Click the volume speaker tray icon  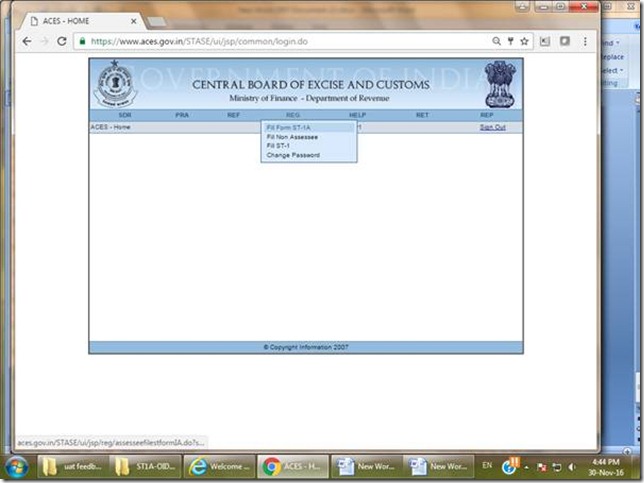(572, 467)
